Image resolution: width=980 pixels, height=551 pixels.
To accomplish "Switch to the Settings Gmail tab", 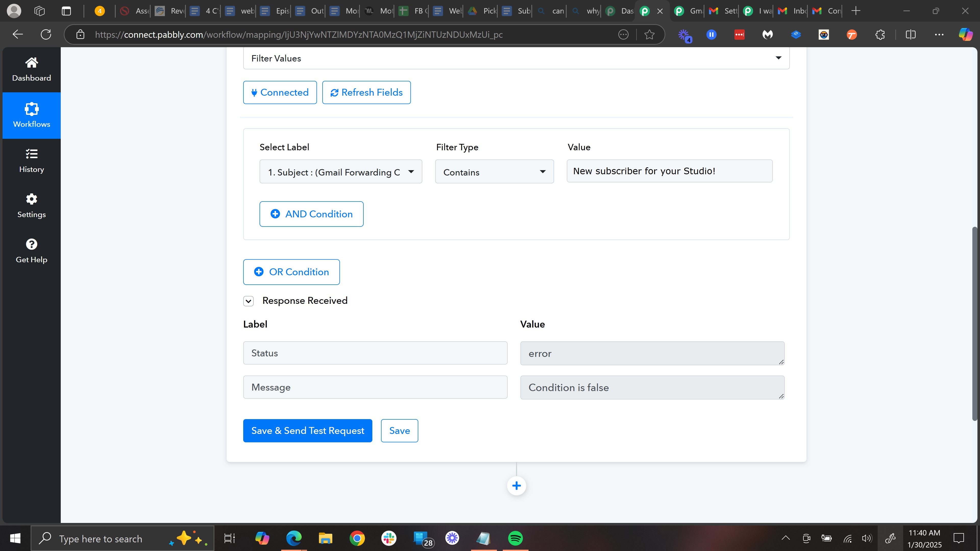I will (723, 11).
